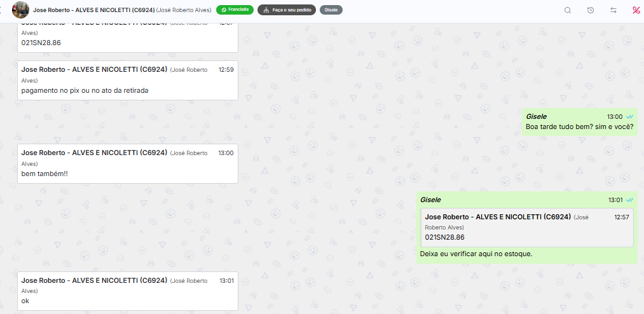Open the search magnifier in chat header
644x314 pixels.
[568, 10]
